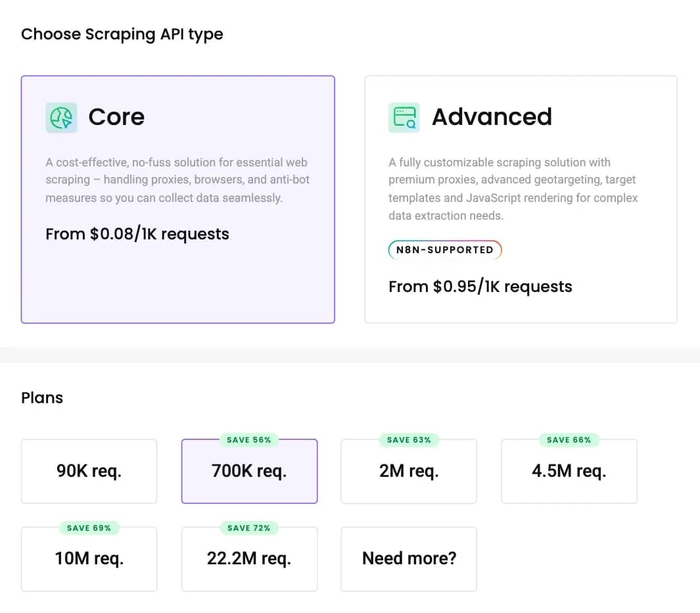Select the 22.2M req. plan

point(249,559)
